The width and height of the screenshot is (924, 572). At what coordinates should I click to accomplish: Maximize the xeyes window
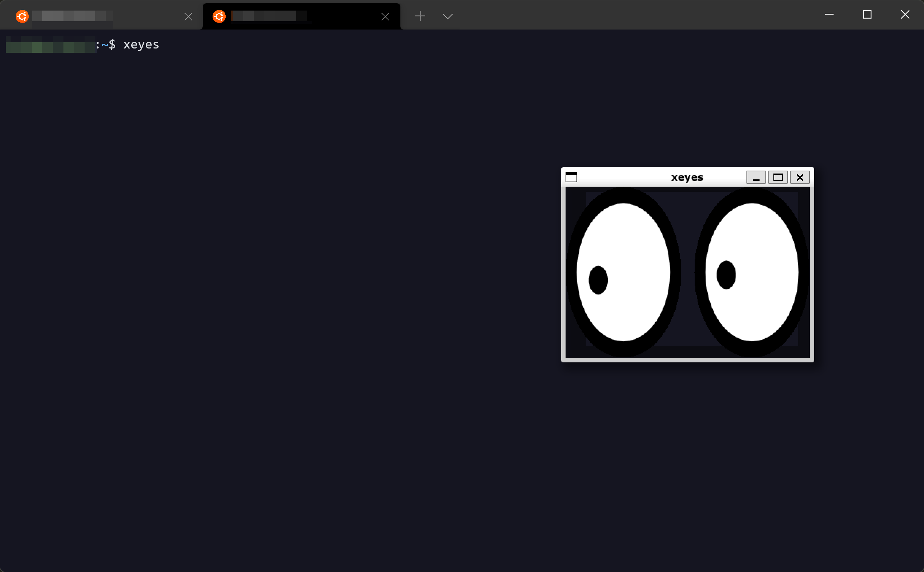point(777,177)
